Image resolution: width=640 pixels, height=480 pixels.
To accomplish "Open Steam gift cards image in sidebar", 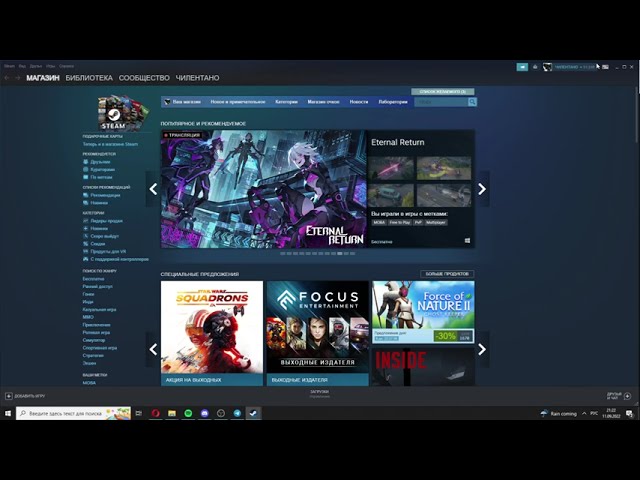I will [x=122, y=113].
